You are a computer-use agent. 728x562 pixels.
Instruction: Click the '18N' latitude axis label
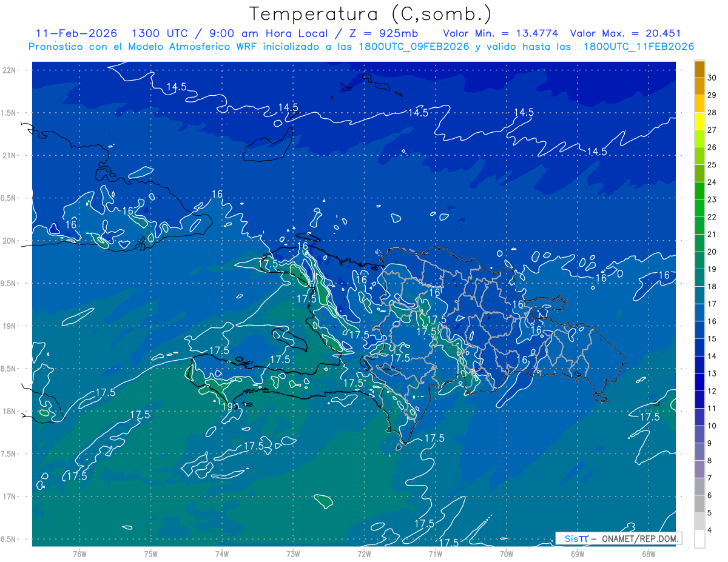click(x=10, y=411)
